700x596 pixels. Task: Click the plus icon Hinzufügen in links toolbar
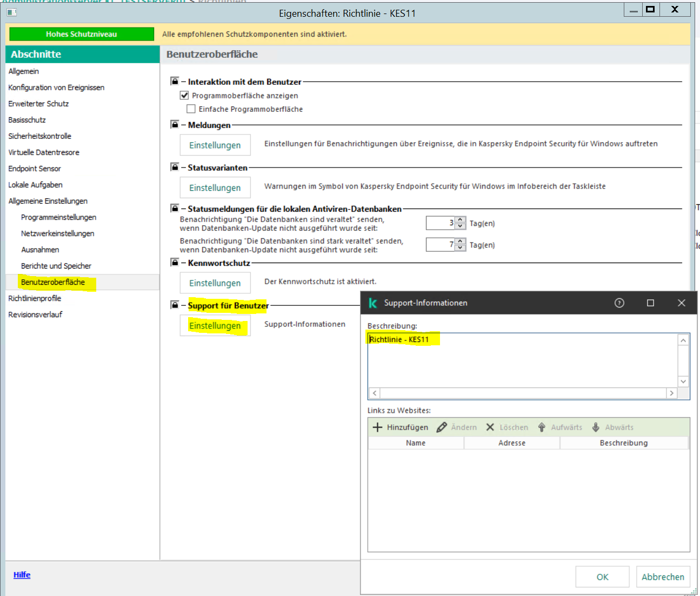[377, 427]
